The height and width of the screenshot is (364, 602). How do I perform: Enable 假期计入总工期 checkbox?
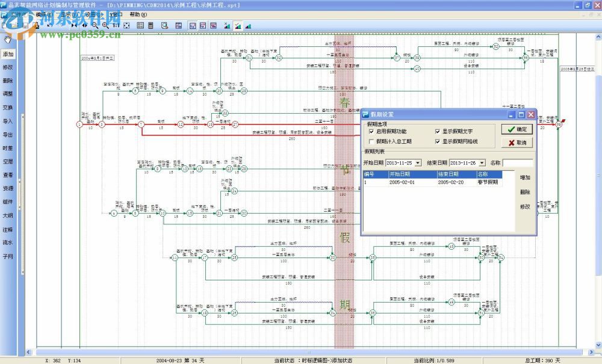click(371, 141)
